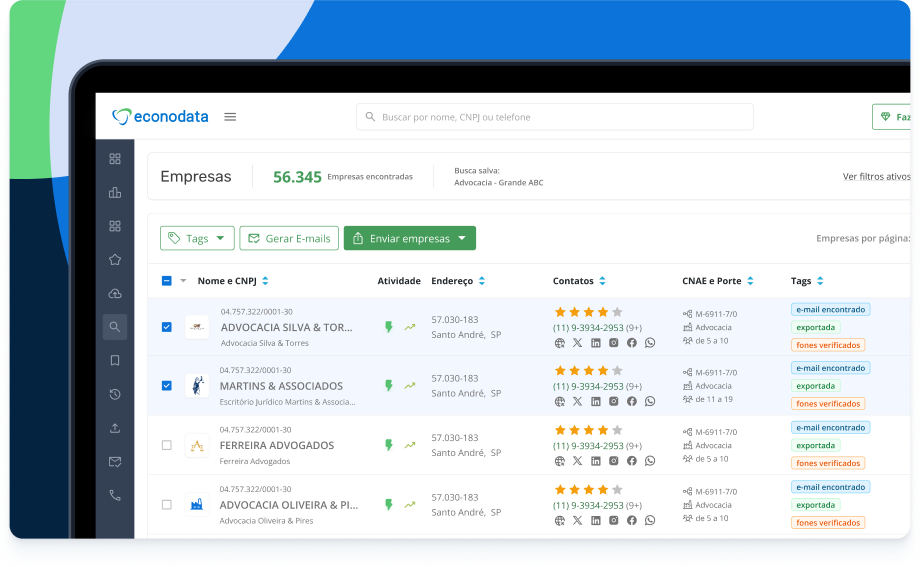
Task: Open the dashboard grid icon at sidebar top
Action: tap(115, 158)
